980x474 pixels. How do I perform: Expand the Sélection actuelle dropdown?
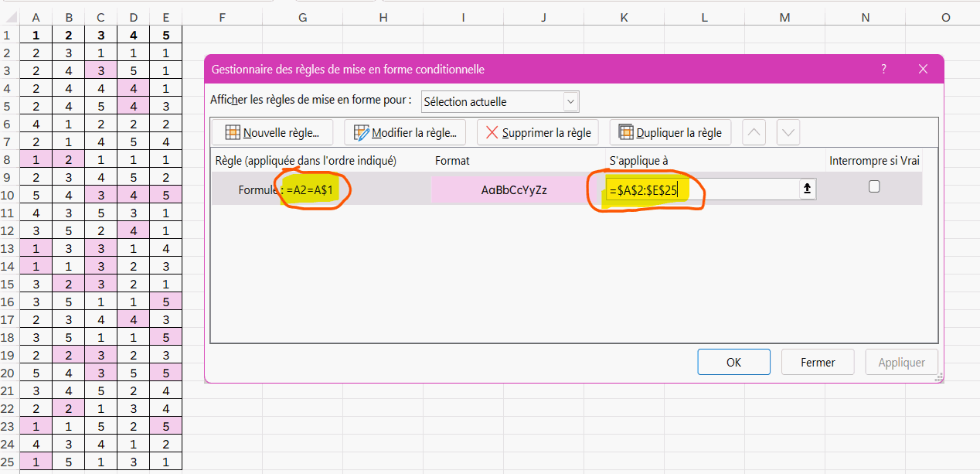(x=570, y=101)
